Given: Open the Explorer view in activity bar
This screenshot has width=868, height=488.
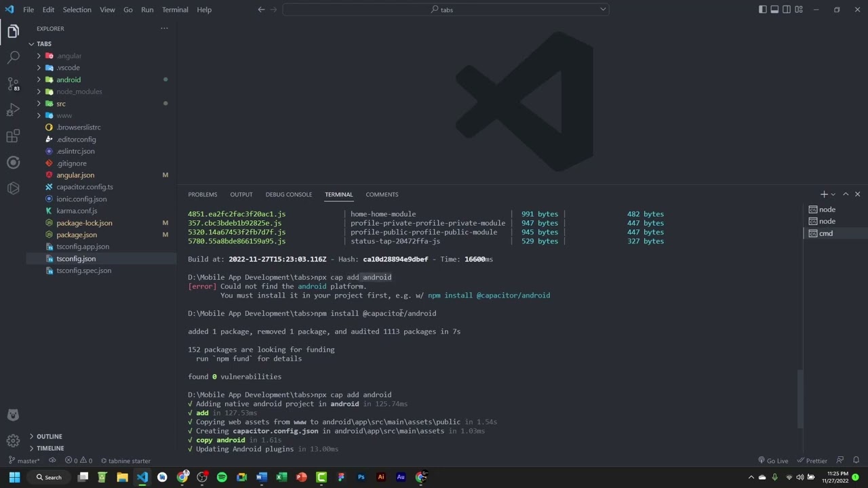Looking at the screenshot, I should coord(13,32).
